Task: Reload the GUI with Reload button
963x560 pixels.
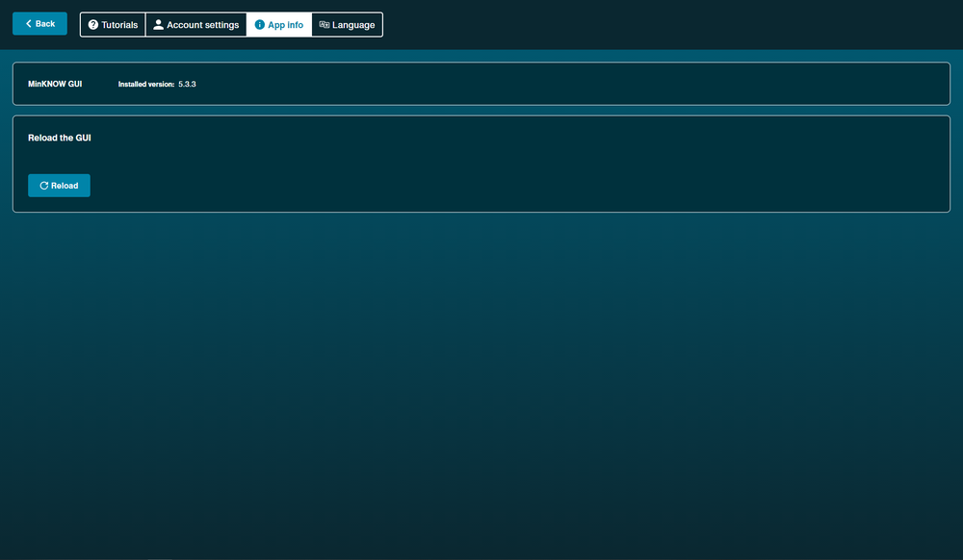Action: (x=59, y=186)
